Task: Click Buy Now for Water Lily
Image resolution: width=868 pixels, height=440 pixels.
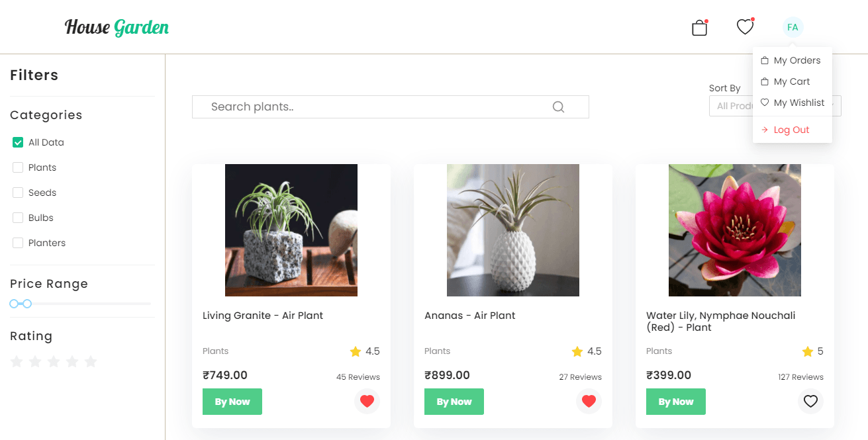Action: pos(676,402)
